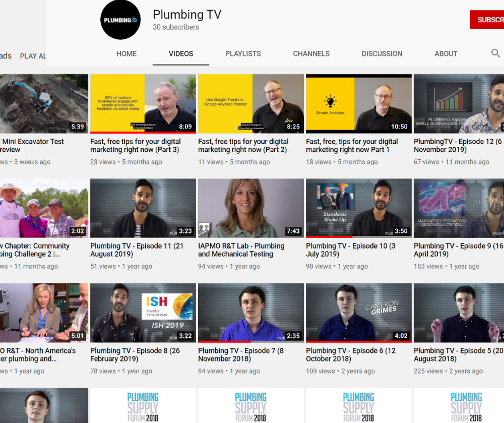Play the Episode 6 Cameron Grimes thumbnail
Viewport: 504px width, 423px height.
(x=359, y=313)
